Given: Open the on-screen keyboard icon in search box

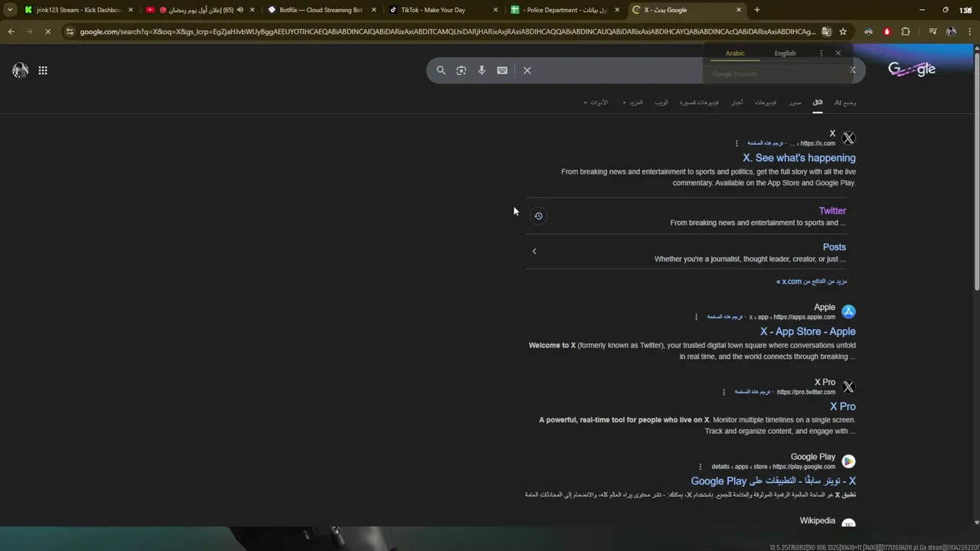Looking at the screenshot, I should point(502,70).
